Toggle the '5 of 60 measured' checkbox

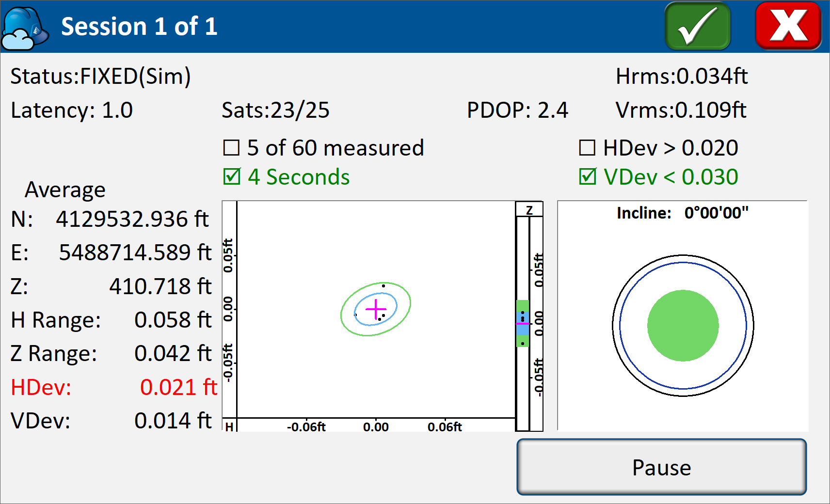coord(232,148)
